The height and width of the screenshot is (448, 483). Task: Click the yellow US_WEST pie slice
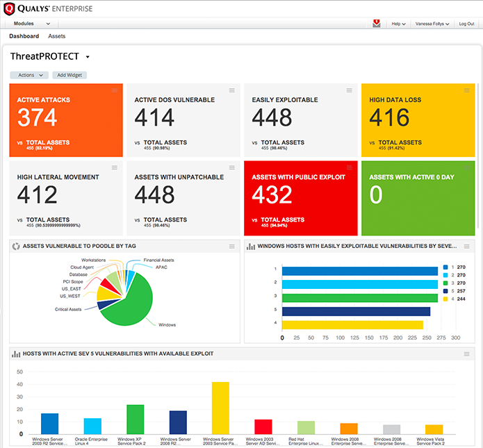coord(106,294)
